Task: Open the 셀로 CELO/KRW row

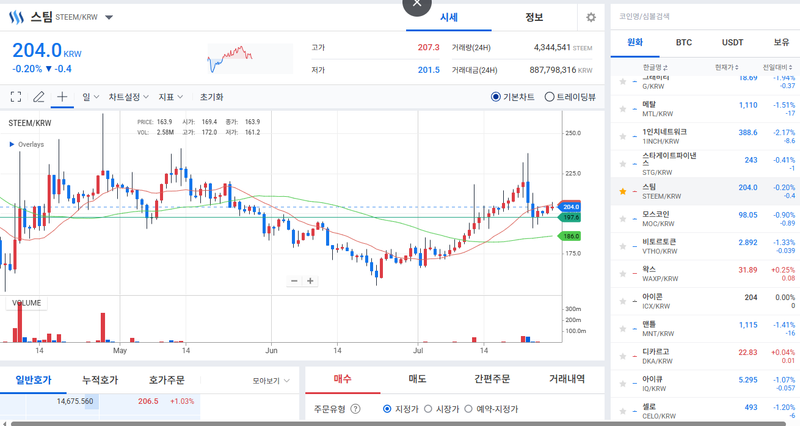Action: (x=705, y=411)
